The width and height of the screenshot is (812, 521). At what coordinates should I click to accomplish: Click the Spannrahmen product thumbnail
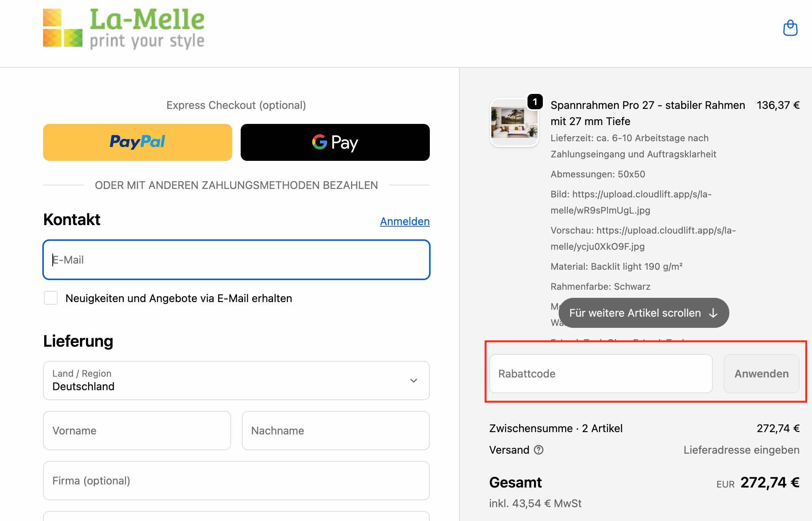point(514,123)
